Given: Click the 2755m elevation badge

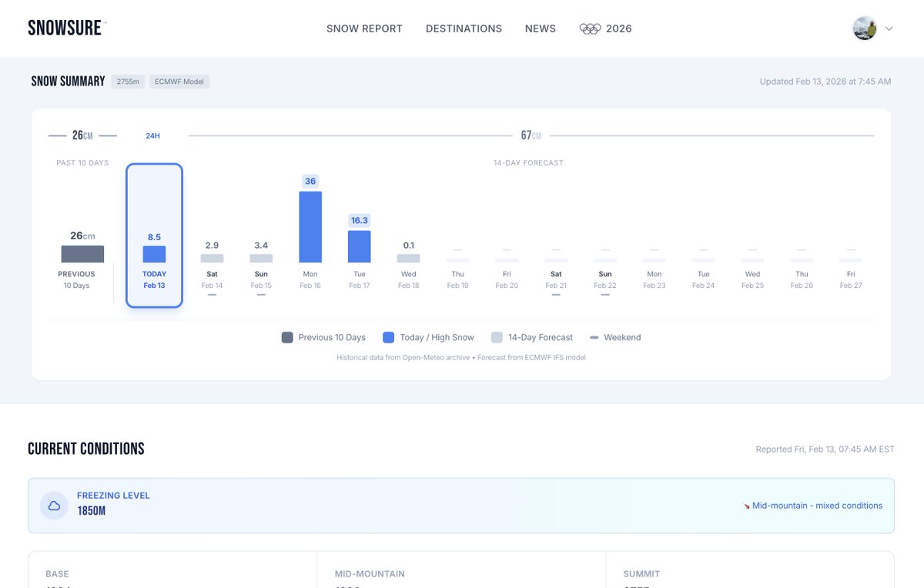Looking at the screenshot, I should point(128,82).
